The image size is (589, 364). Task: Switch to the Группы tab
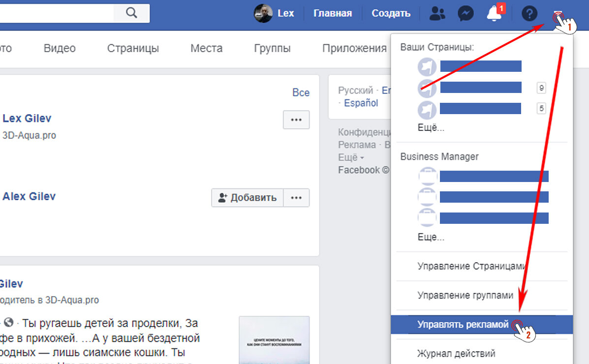(272, 48)
